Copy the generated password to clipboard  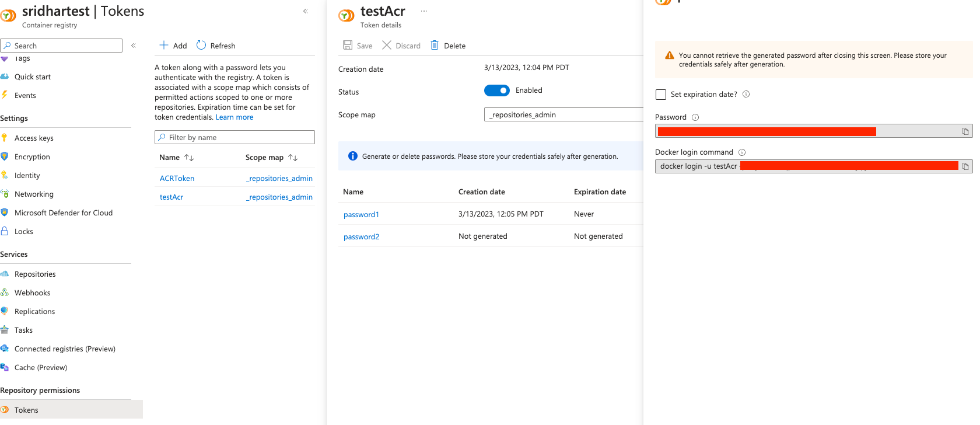click(965, 131)
